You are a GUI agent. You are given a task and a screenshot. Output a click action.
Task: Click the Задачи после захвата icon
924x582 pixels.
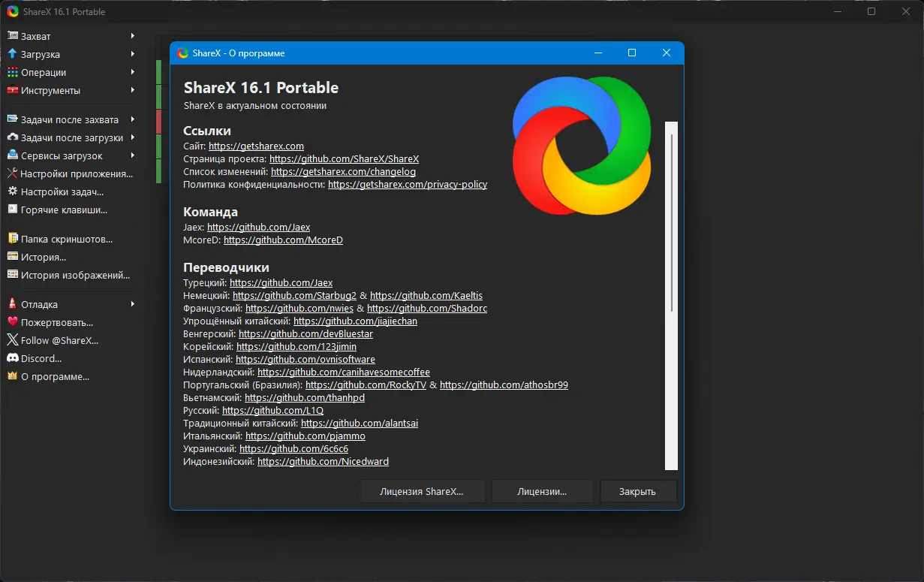click(x=12, y=119)
